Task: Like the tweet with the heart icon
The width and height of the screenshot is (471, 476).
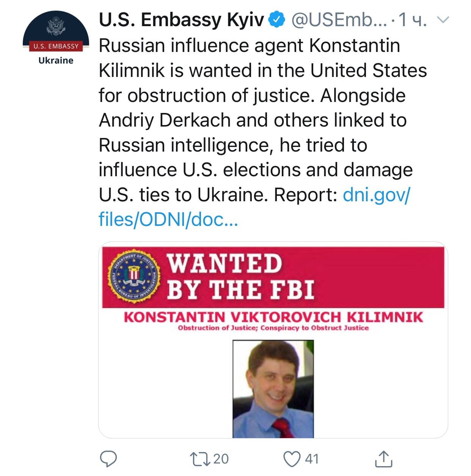Action: (x=292, y=459)
